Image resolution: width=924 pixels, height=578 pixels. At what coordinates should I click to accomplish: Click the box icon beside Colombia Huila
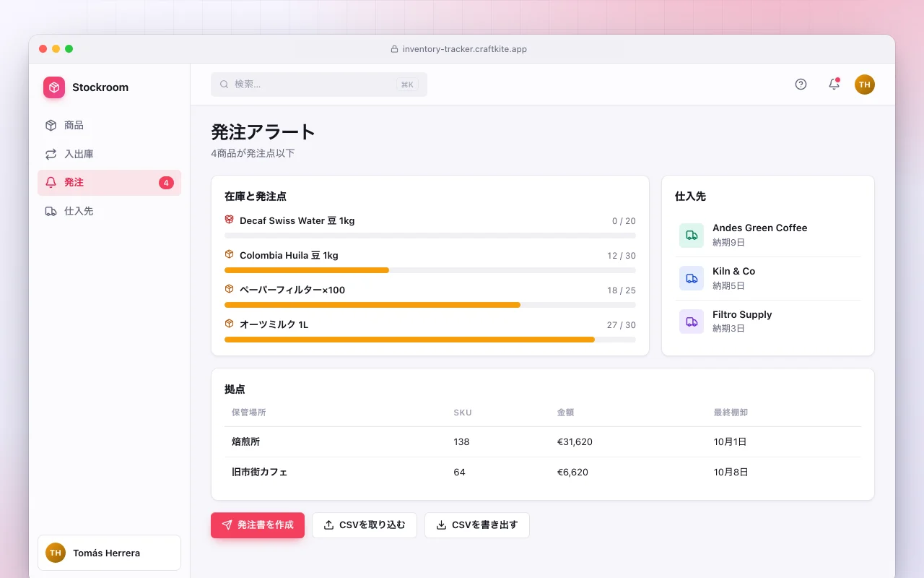click(230, 254)
